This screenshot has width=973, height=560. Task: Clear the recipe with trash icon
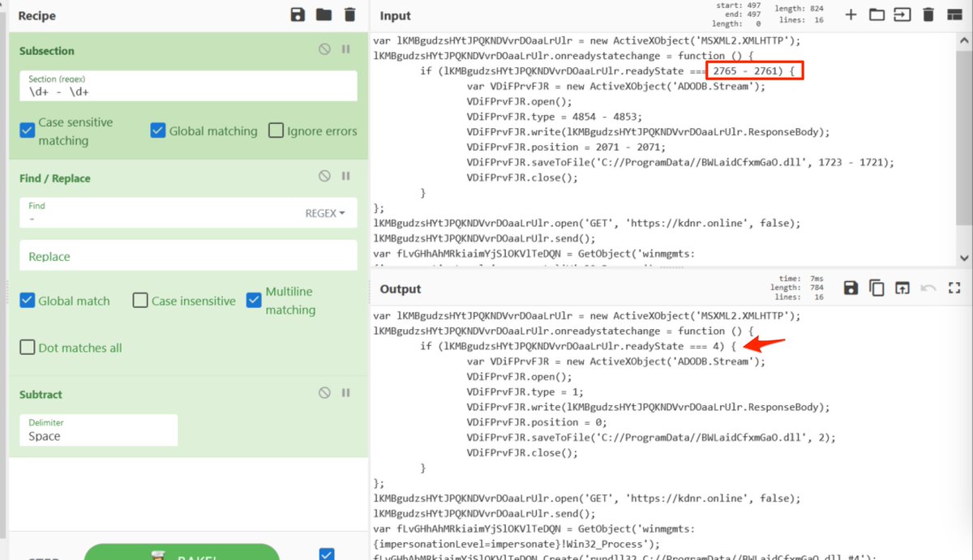pos(349,15)
